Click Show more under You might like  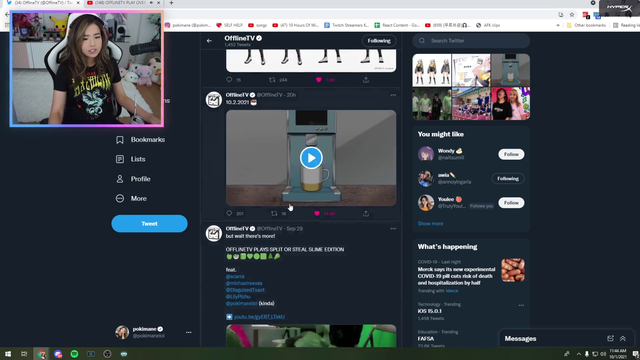(430, 224)
